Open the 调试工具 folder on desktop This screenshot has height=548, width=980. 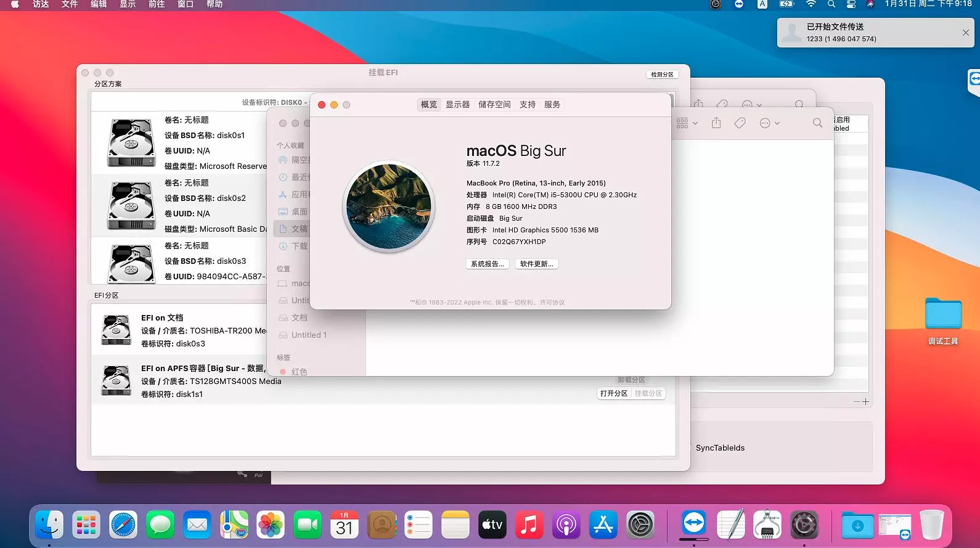click(943, 315)
